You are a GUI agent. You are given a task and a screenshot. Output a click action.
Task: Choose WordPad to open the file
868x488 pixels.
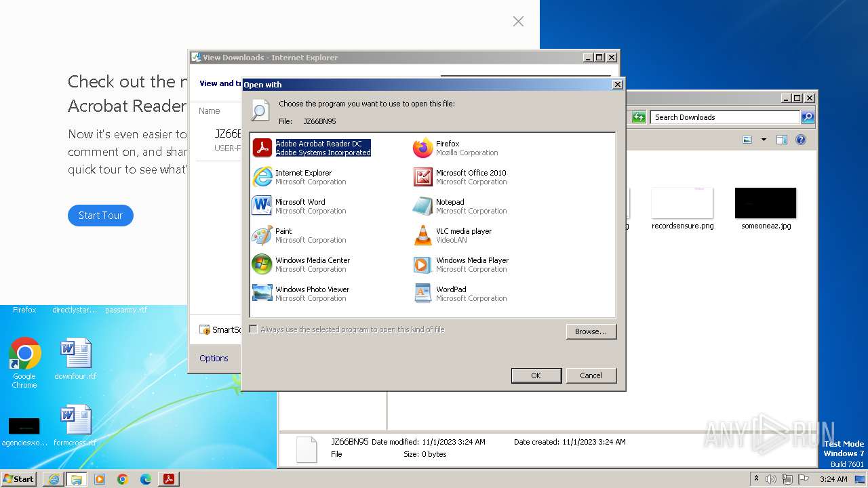[x=460, y=293]
